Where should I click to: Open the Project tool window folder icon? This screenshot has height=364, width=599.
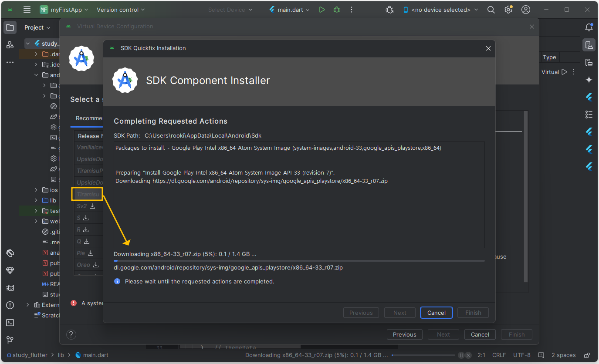pyautogui.click(x=10, y=27)
